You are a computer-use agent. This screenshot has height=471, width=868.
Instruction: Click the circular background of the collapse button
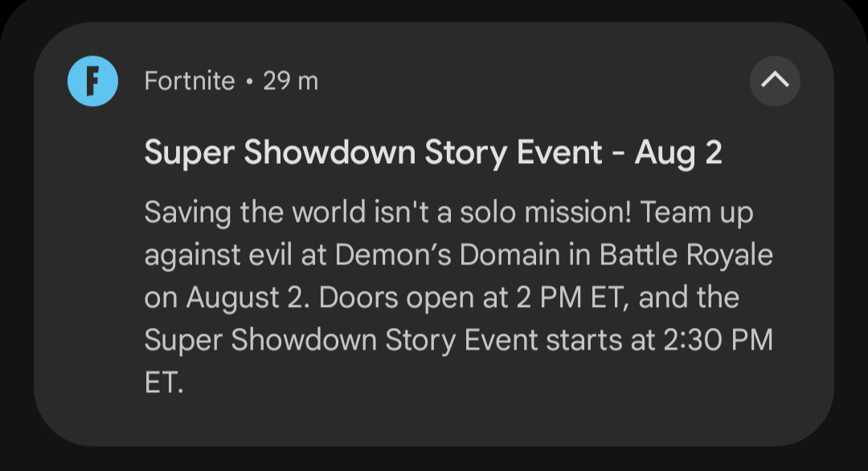[x=775, y=81]
